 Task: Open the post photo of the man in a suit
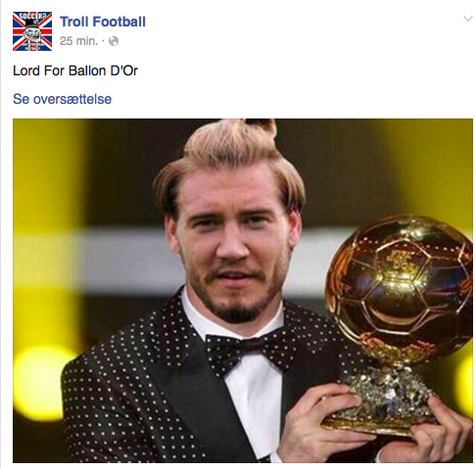pos(243,291)
